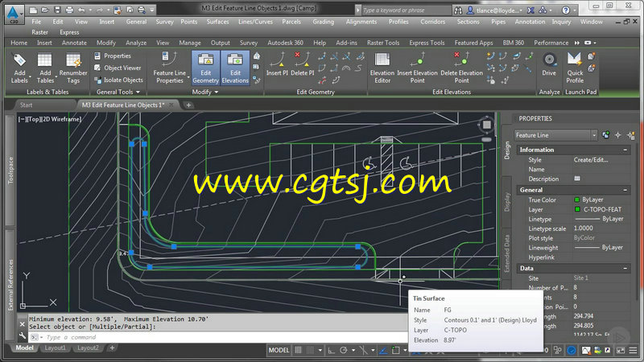This screenshot has width=644, height=362.
Task: Click the Autodesk Exchange X icon
Action: pyautogui.click(x=530, y=10)
